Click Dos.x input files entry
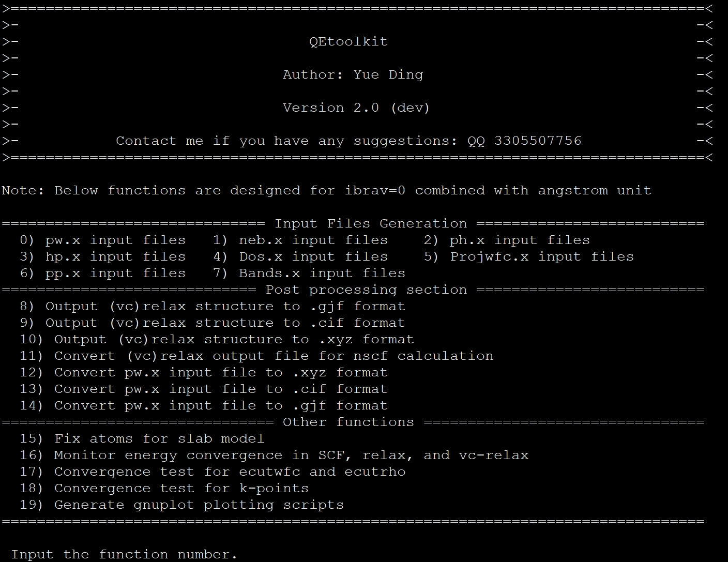This screenshot has height=562, width=728. 300,257
